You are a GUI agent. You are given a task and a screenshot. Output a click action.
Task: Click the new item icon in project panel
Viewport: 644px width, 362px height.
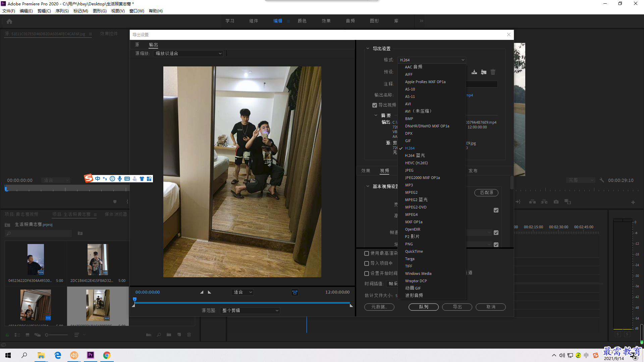tap(179, 335)
